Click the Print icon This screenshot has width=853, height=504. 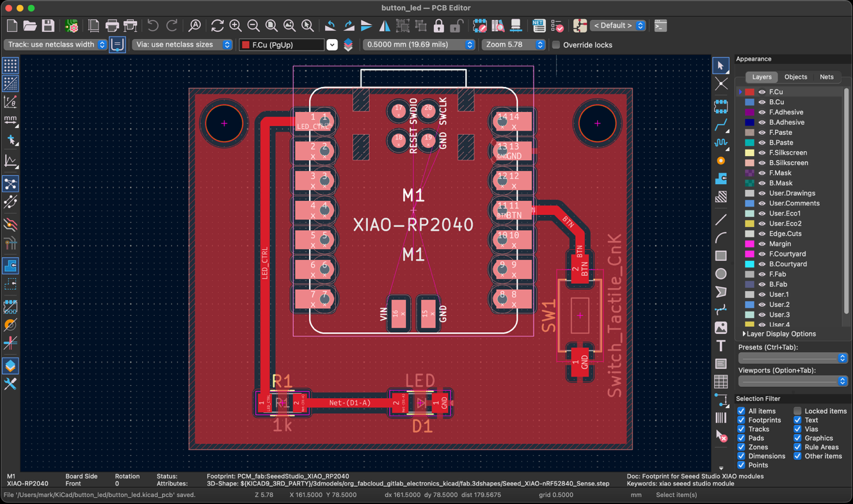112,26
